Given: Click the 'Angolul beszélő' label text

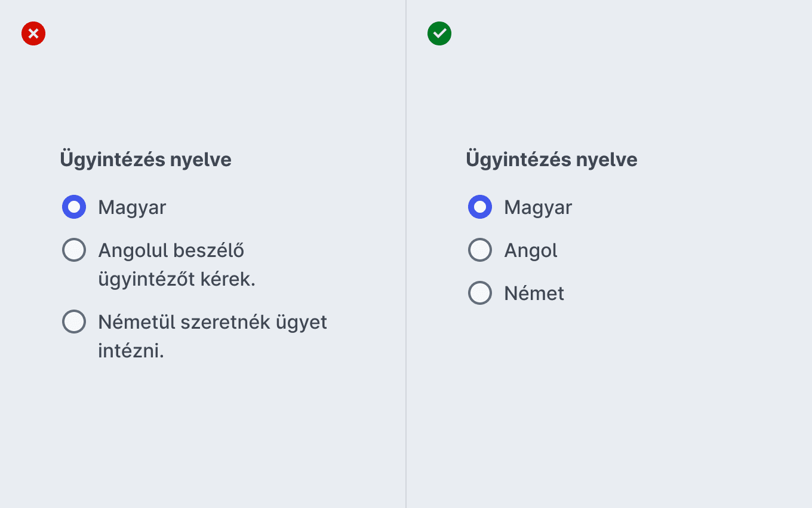Looking at the screenshot, I should [x=171, y=250].
